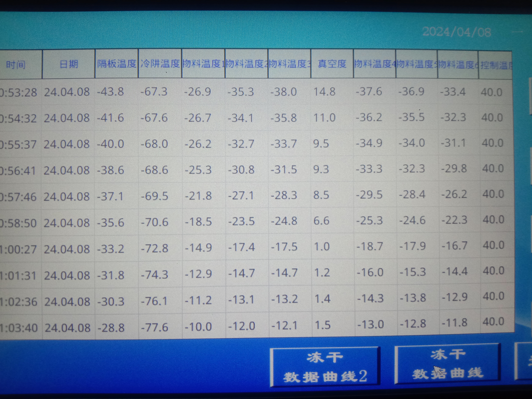Screen dimensions: 532x399
Task: Click cold trap value -68.0
Action: (154, 144)
